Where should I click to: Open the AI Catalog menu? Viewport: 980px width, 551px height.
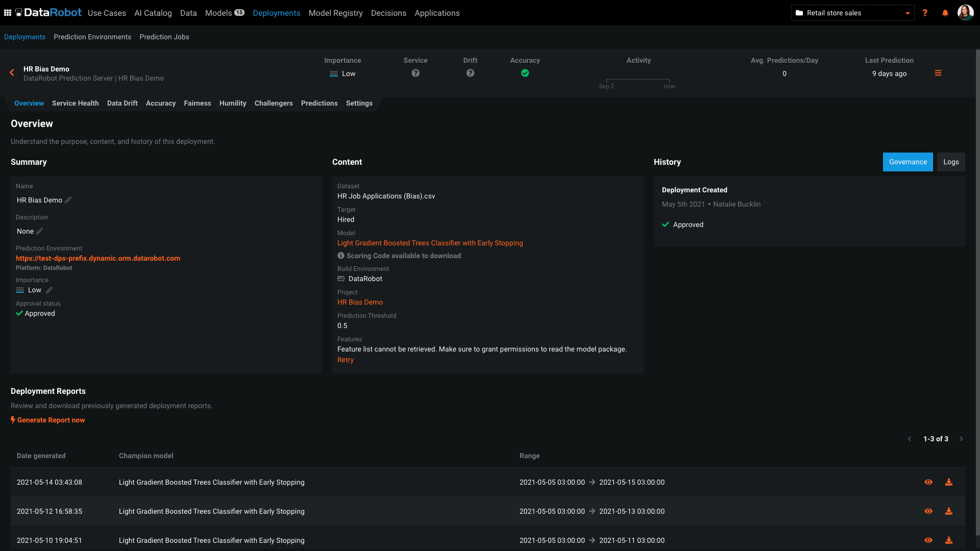tap(153, 13)
